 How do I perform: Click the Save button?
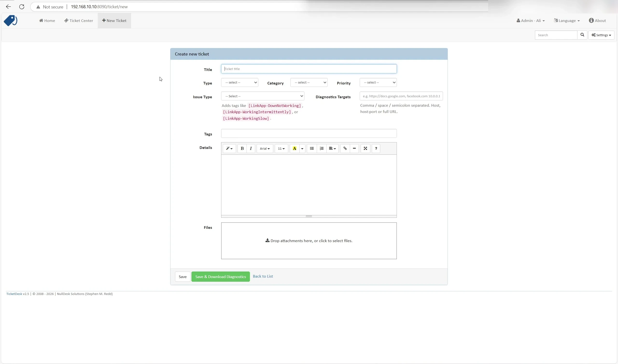pos(183,277)
